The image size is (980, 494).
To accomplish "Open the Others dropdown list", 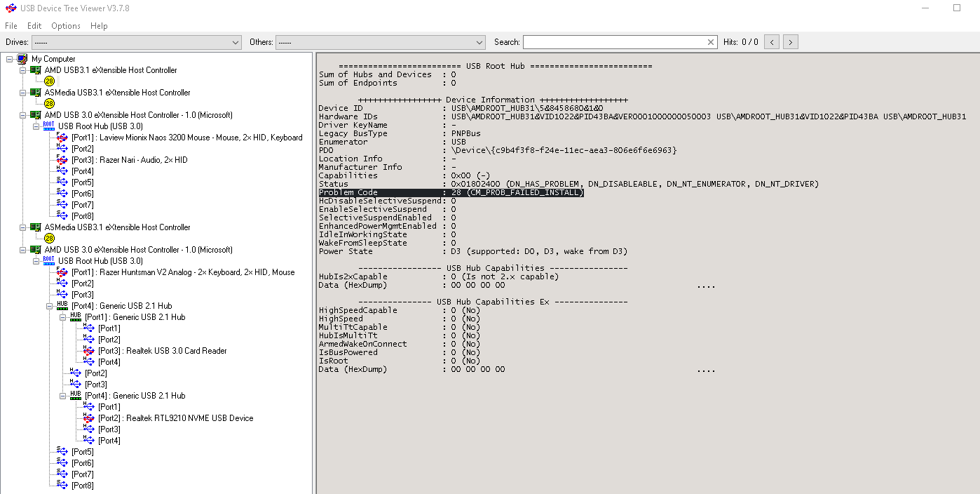I will click(479, 42).
